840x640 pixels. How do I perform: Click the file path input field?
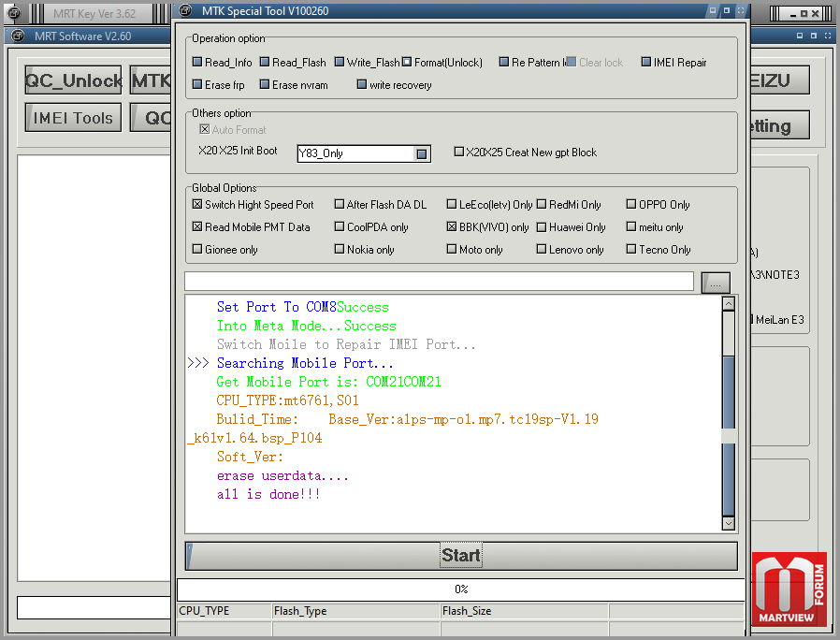[x=439, y=282]
